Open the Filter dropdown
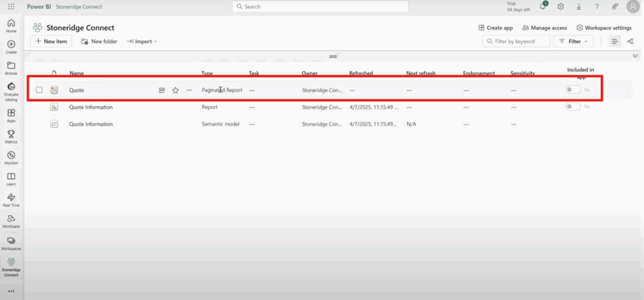This screenshot has height=300, width=644. 573,41
